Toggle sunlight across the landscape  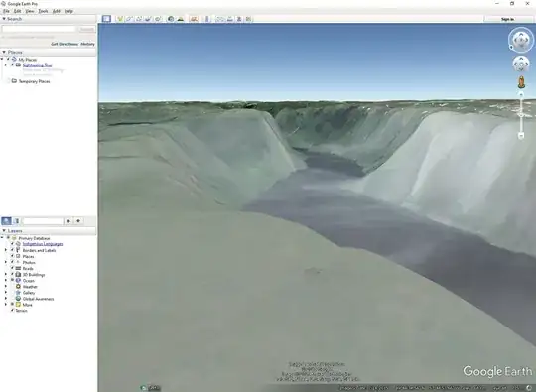pos(180,19)
